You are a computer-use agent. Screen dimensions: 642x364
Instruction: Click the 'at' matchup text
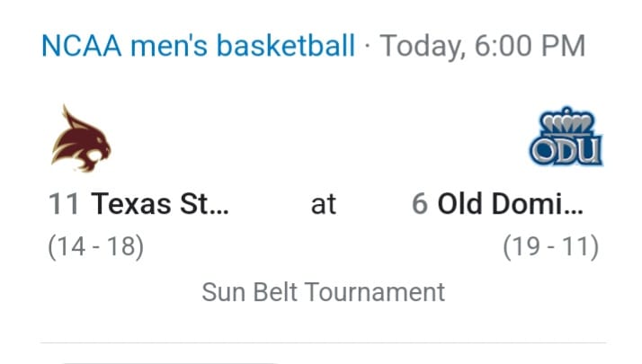click(x=324, y=205)
